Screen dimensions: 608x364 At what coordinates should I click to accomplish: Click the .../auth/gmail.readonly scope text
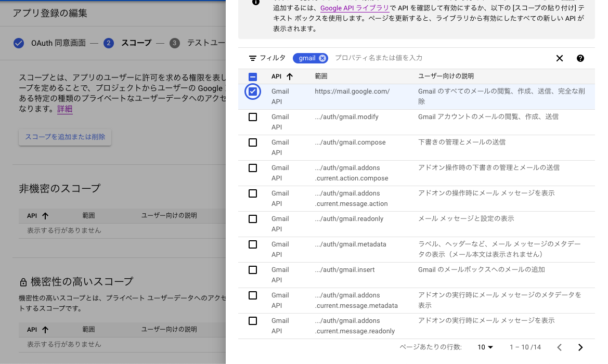click(349, 219)
